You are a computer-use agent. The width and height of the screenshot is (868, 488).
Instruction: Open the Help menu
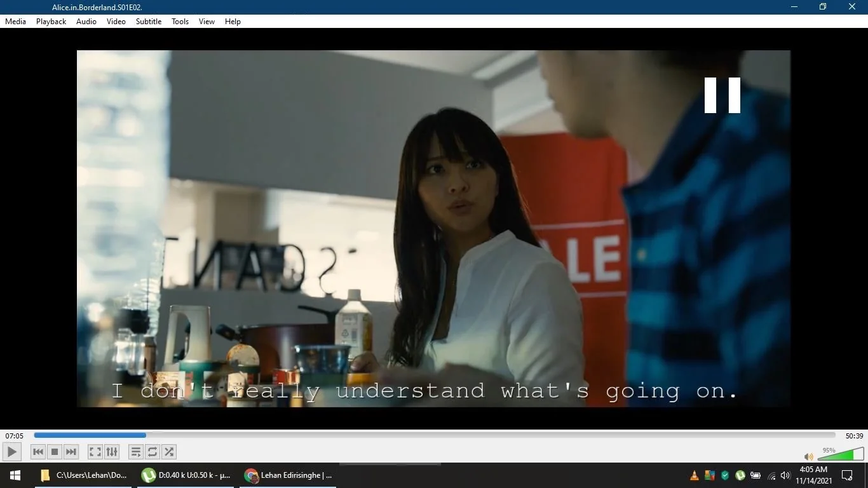[x=233, y=22]
